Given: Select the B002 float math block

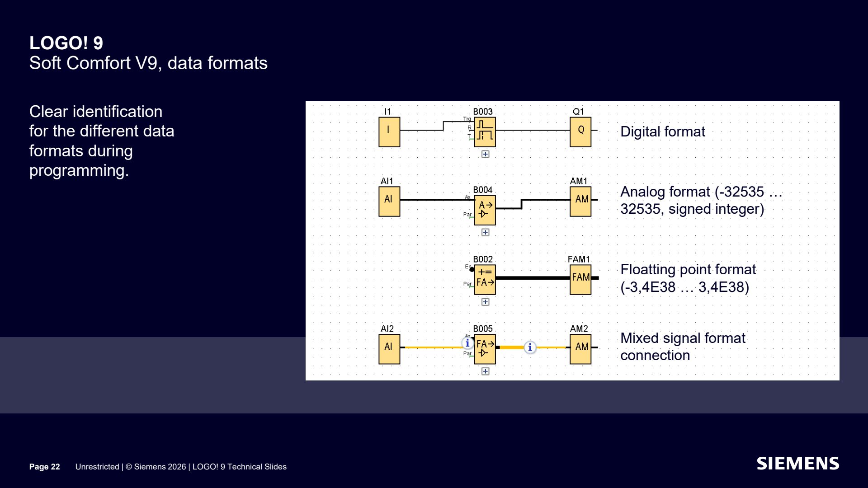Looking at the screenshot, I should pos(485,280).
